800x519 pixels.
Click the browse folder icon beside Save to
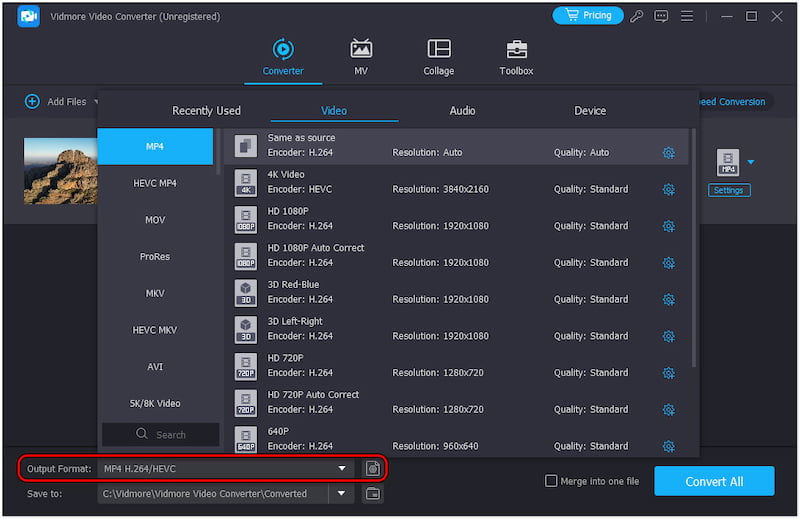[x=372, y=493]
